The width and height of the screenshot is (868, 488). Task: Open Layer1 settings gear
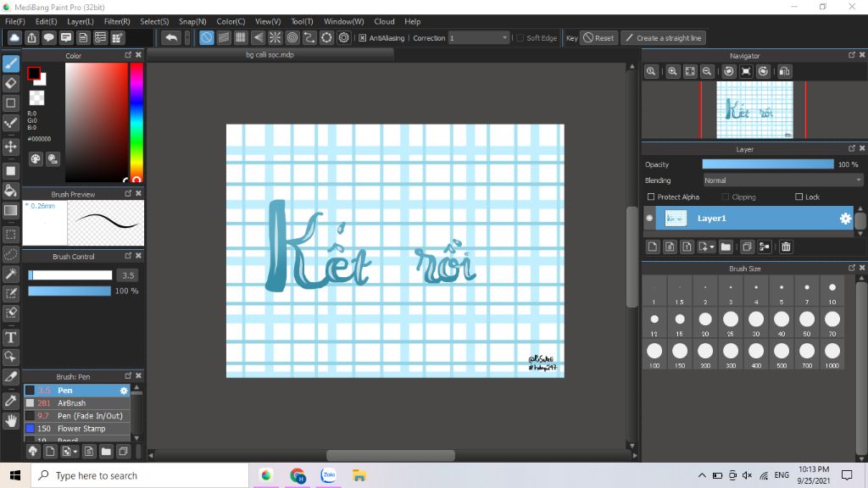click(845, 219)
